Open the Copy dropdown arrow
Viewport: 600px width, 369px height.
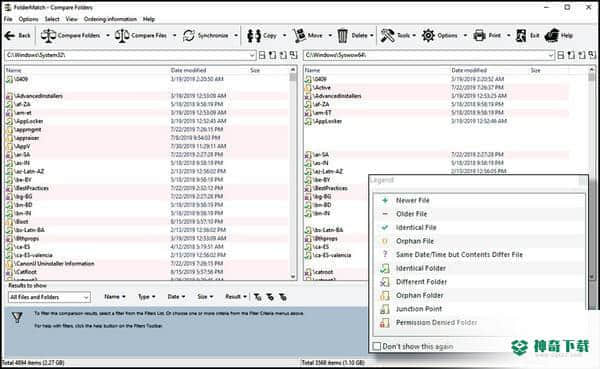[284, 36]
